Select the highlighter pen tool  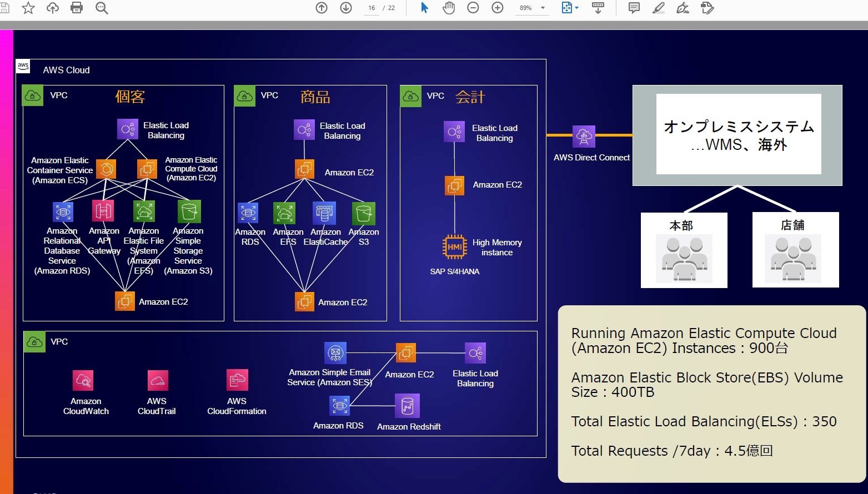659,8
